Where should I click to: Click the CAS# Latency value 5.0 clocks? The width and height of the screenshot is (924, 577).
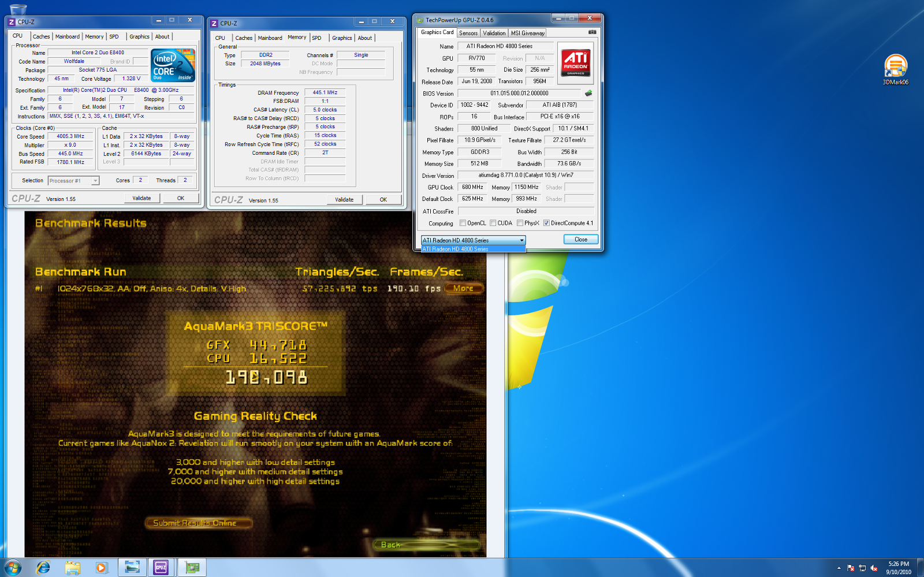325,110
